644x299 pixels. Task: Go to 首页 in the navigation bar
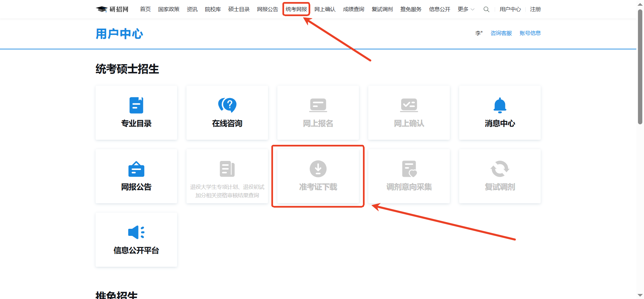pyautogui.click(x=145, y=9)
